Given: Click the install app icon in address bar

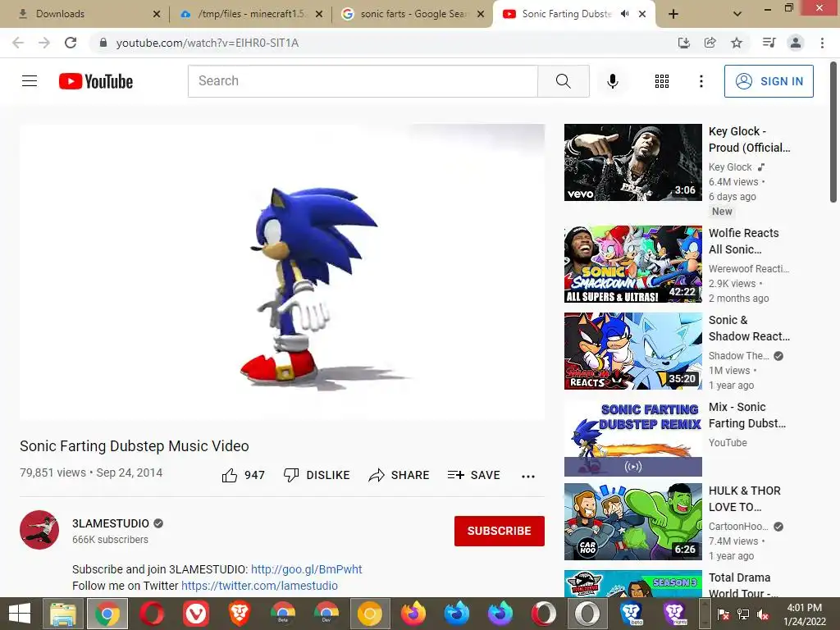Looking at the screenshot, I should pyautogui.click(x=683, y=43).
